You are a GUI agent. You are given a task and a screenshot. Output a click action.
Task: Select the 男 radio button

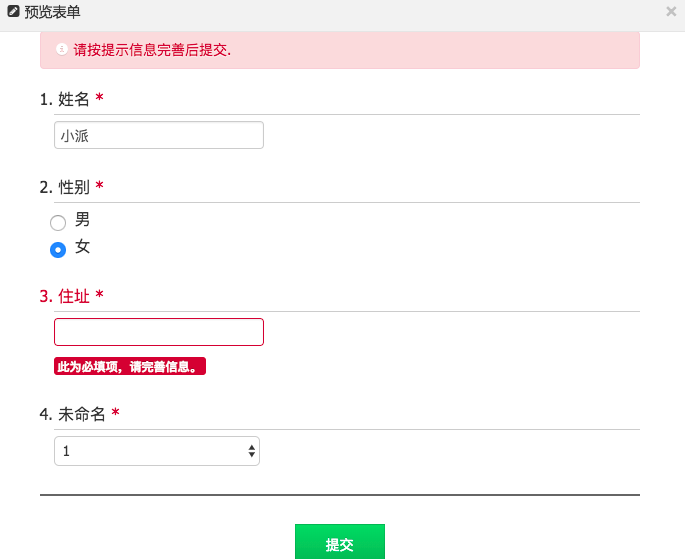(x=58, y=222)
